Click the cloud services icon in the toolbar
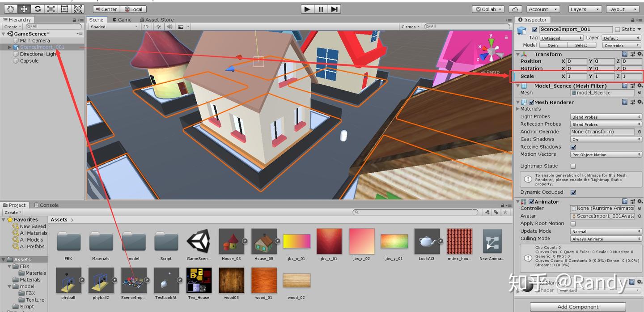The height and width of the screenshot is (312, 644). [x=515, y=9]
